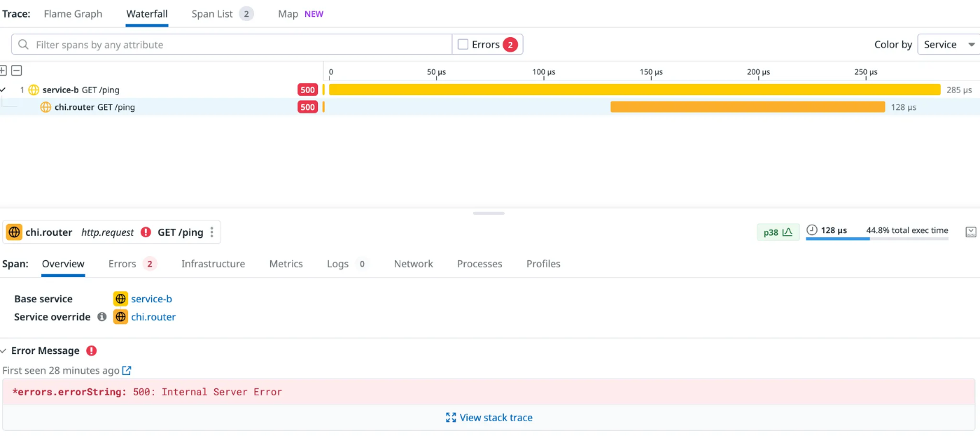
Task: Click the panel resize handle above span details
Action: pyautogui.click(x=489, y=213)
